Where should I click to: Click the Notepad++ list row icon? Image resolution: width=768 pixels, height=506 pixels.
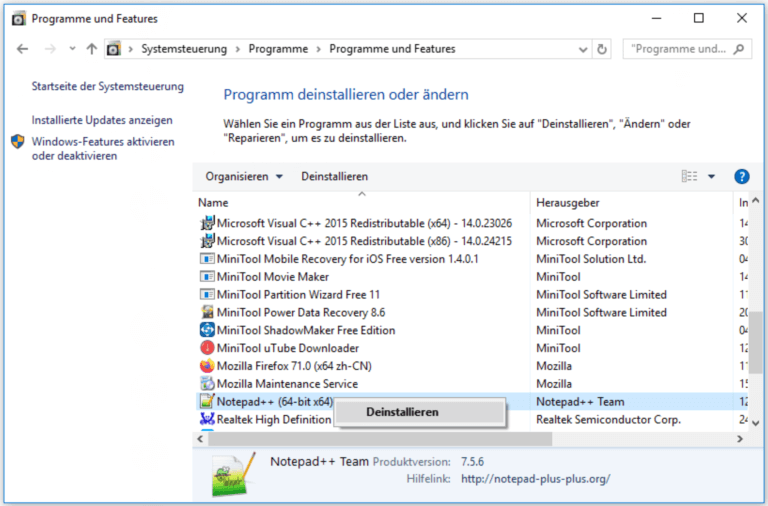207,401
